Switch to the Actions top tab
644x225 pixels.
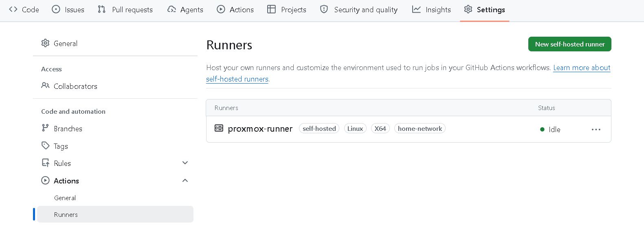pos(235,9)
